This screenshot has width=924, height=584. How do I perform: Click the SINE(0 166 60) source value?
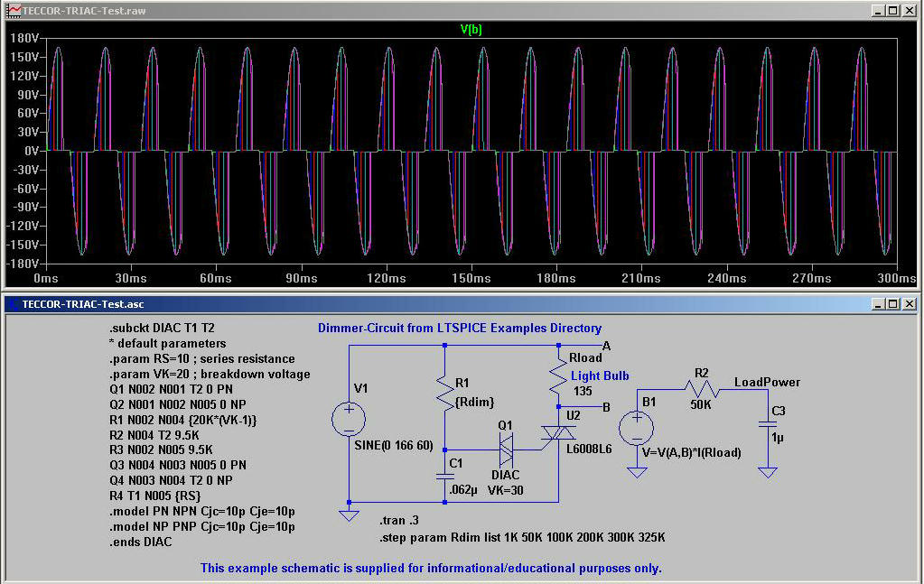point(394,445)
